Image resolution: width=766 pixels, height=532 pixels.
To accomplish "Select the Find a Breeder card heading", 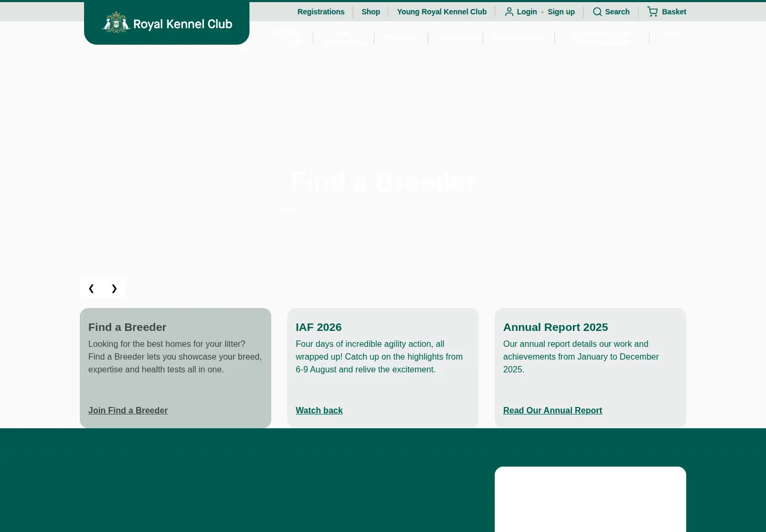I will pos(127,327).
